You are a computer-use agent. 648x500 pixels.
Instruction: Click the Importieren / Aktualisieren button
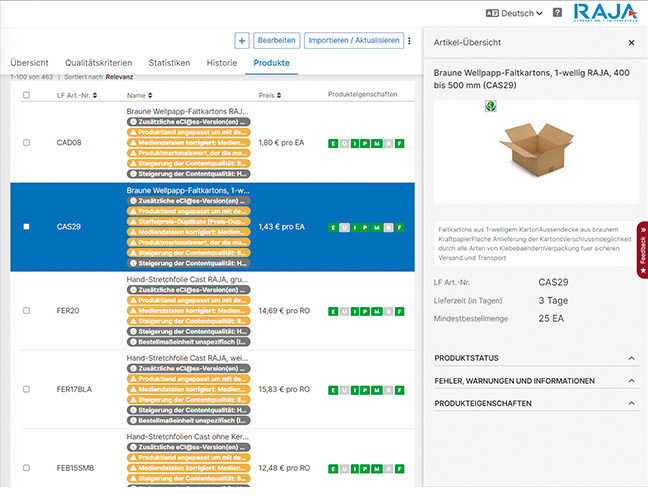354,40
